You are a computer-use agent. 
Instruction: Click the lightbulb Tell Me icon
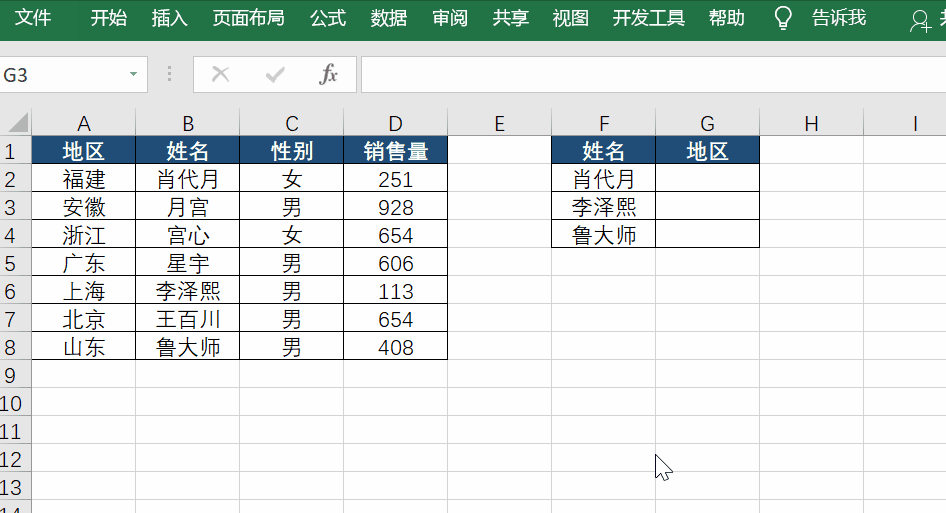pos(783,18)
